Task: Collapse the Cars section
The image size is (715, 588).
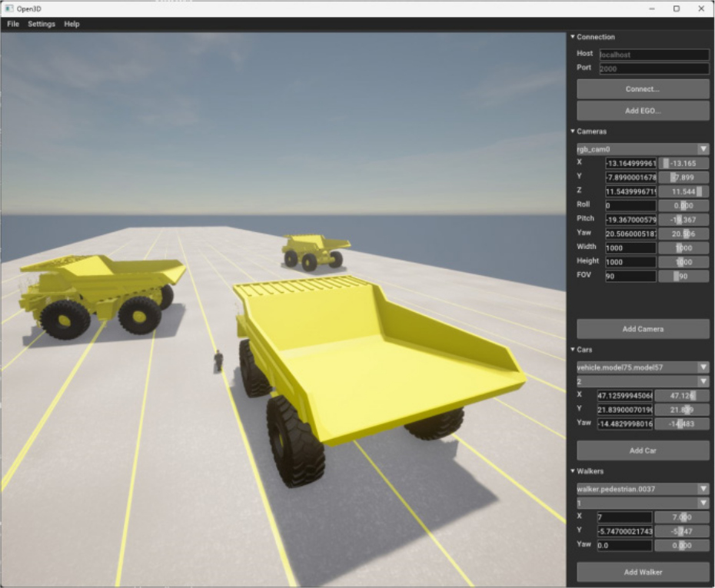Action: tap(573, 350)
